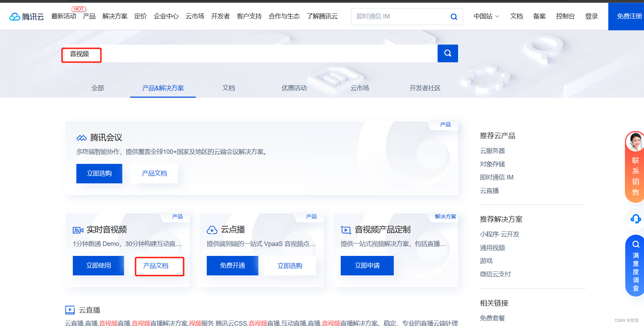Click the 实时音视频 card icon
The image size is (644, 326).
pos(78,230)
